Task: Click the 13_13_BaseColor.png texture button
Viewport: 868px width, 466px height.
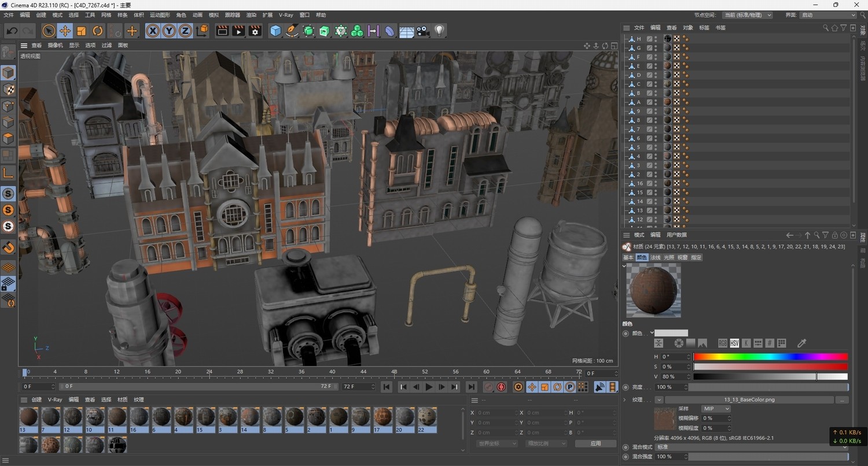Action: point(749,400)
